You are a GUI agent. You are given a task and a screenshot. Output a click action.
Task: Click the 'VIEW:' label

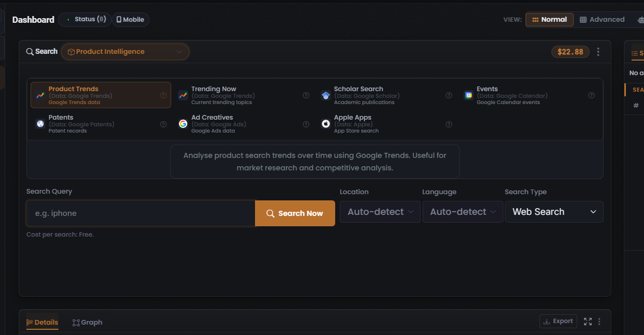(x=512, y=20)
